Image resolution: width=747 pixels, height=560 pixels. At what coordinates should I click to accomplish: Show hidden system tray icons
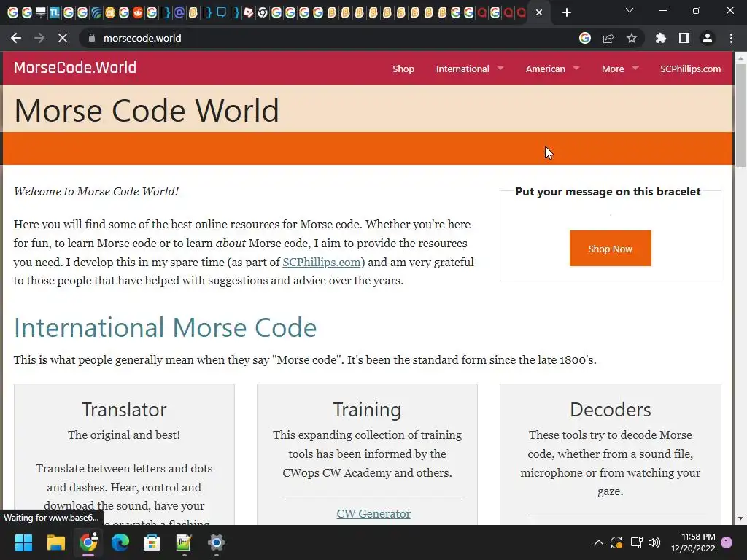pos(599,542)
